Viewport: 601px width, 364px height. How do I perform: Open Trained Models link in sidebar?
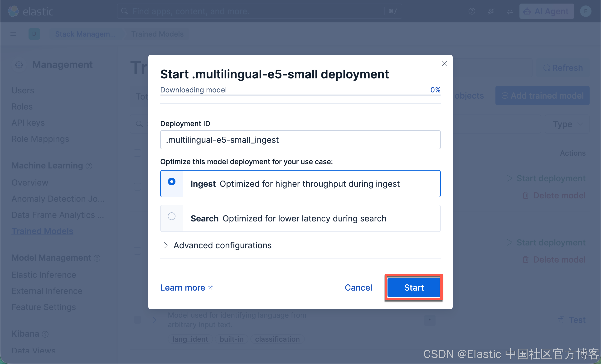coord(42,231)
